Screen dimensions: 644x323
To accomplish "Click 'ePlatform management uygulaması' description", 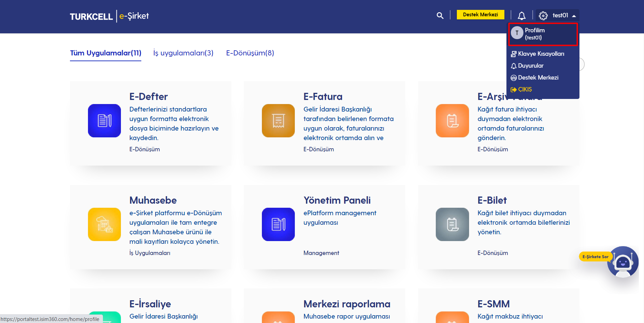I will [340, 218].
